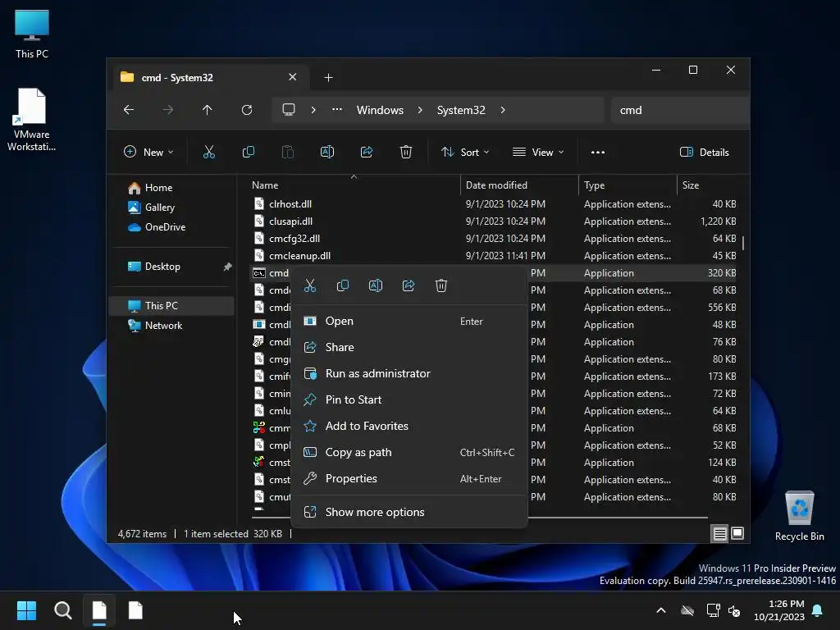Select Pin to Start
840x630 pixels.
point(409,399)
